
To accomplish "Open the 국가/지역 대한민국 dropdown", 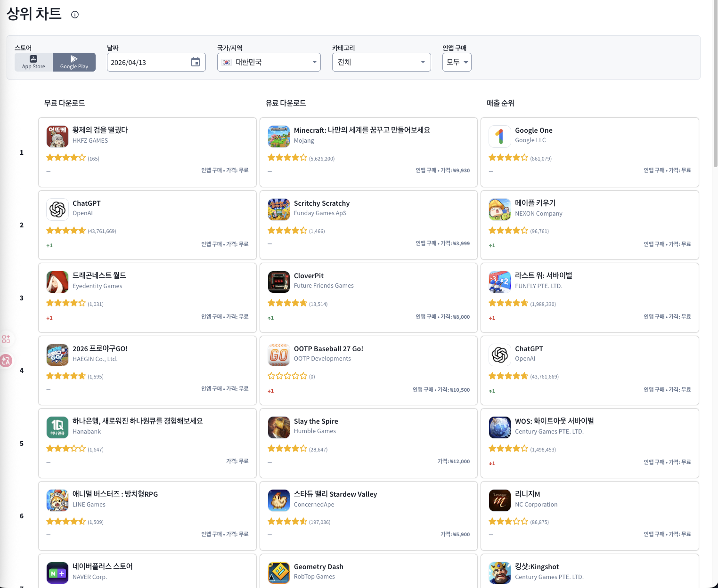I will pyautogui.click(x=269, y=62).
